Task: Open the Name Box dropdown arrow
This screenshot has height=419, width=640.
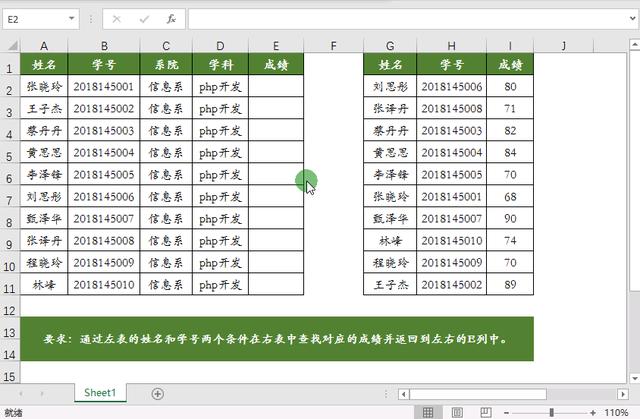Action: pyautogui.click(x=71, y=19)
